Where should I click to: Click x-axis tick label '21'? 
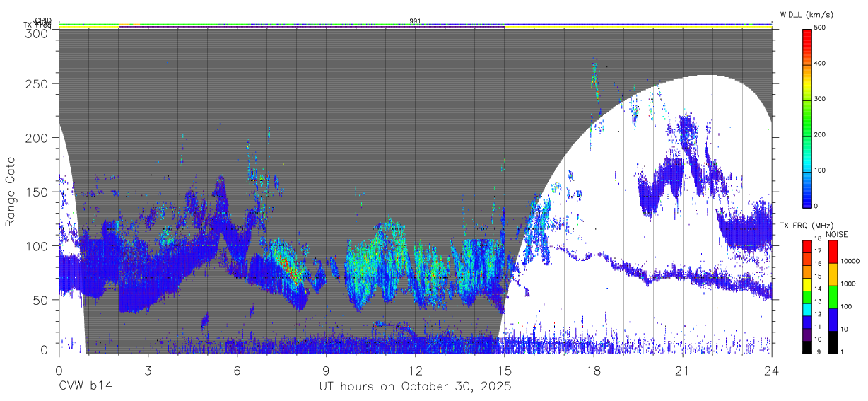(x=683, y=371)
